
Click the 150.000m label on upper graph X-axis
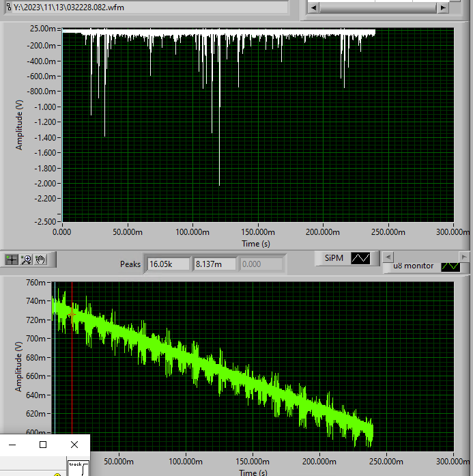[x=258, y=232]
